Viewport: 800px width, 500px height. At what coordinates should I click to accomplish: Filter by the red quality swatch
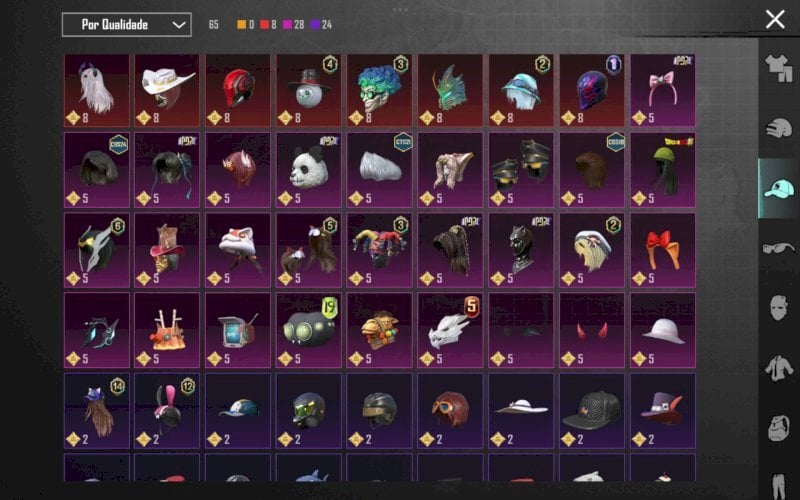pyautogui.click(x=264, y=24)
